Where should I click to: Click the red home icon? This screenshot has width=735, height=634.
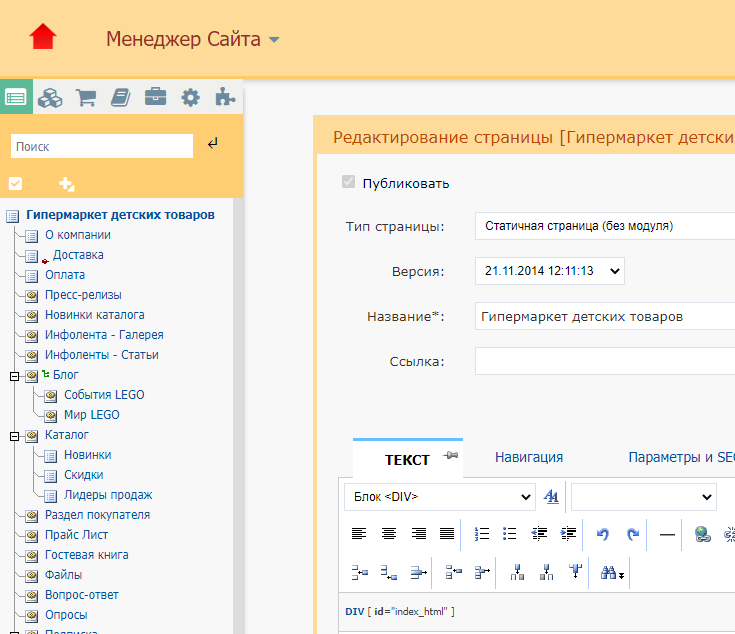pyautogui.click(x=43, y=37)
